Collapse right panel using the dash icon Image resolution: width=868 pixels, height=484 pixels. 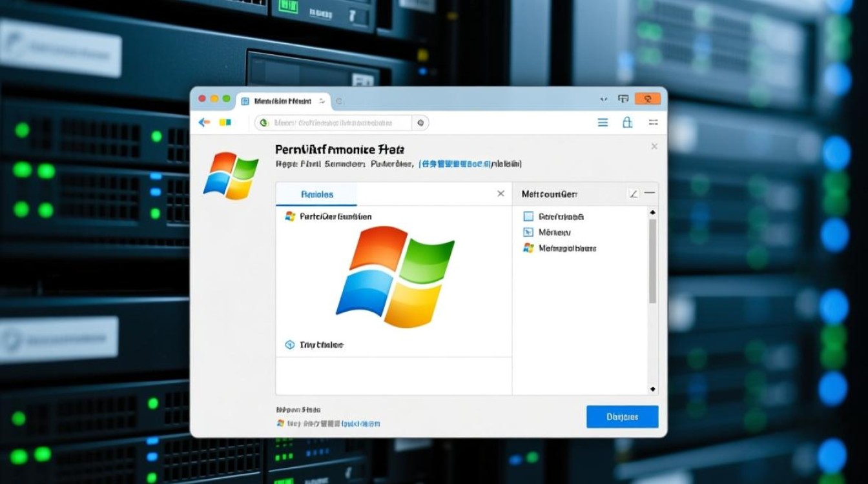coord(650,194)
